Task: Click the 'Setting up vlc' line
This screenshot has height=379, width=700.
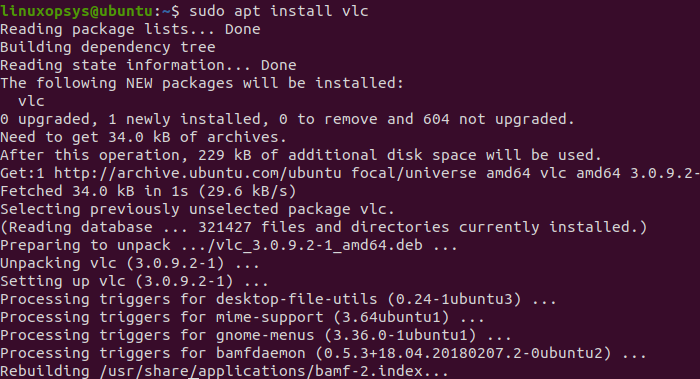Action: coord(134,281)
